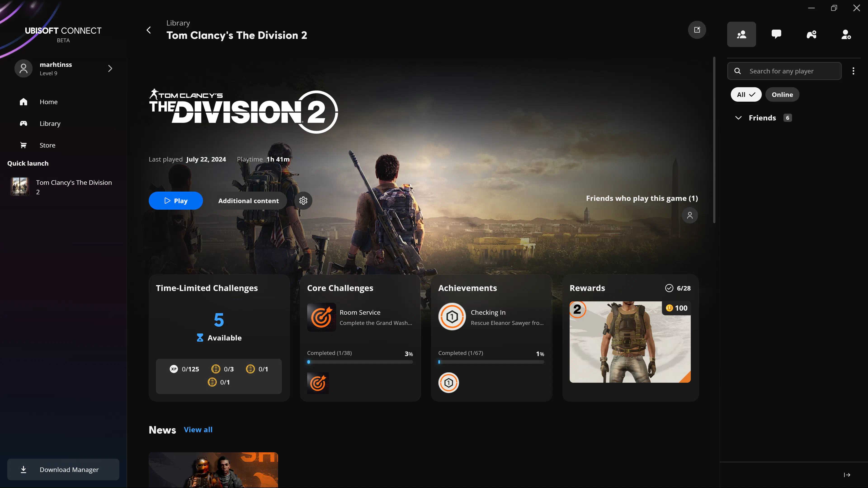Click the 0/3 coin counter
Image resolution: width=868 pixels, height=488 pixels.
[229, 369]
